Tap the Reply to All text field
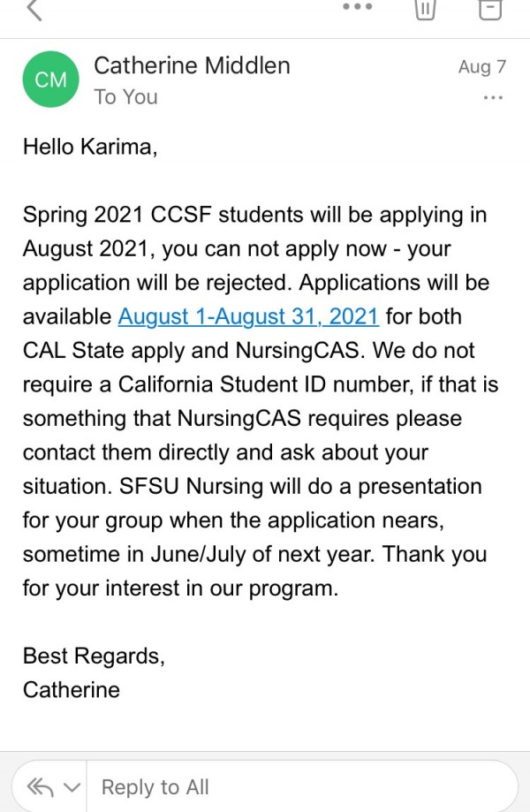Image resolution: width=530 pixels, height=812 pixels. (302, 787)
